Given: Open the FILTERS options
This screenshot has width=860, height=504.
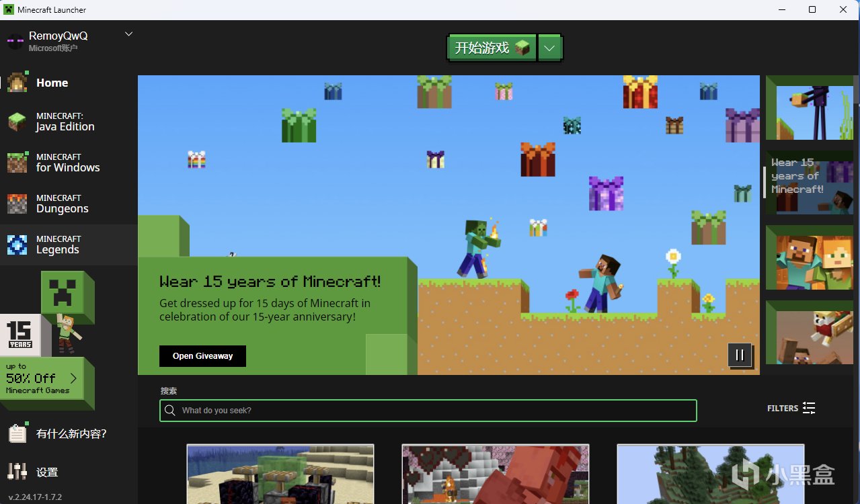Looking at the screenshot, I should coord(791,408).
